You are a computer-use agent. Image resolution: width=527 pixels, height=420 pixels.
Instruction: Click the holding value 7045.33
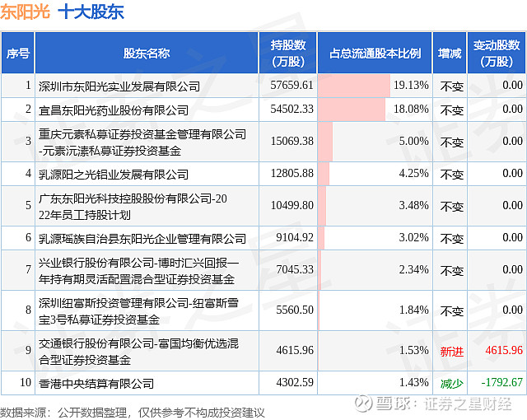pyautogui.click(x=295, y=269)
